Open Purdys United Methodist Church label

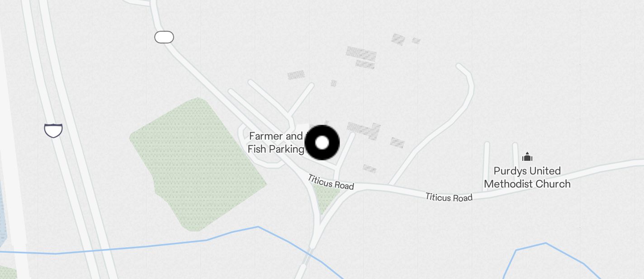tap(527, 178)
